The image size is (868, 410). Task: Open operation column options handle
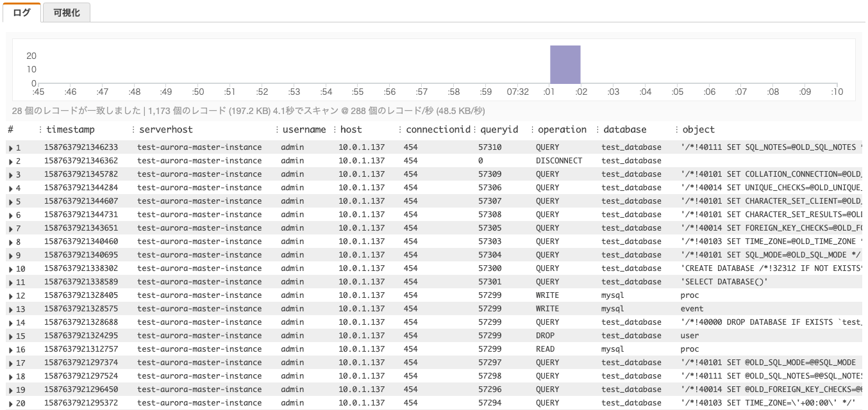pyautogui.click(x=533, y=129)
